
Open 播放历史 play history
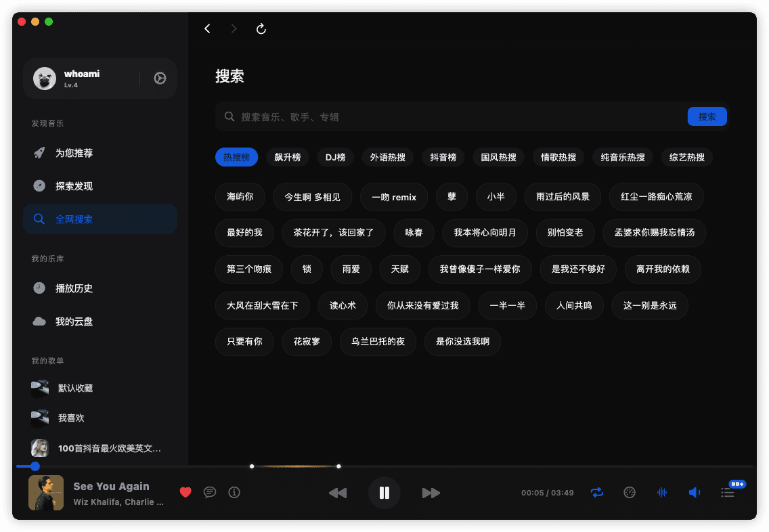(x=100, y=288)
